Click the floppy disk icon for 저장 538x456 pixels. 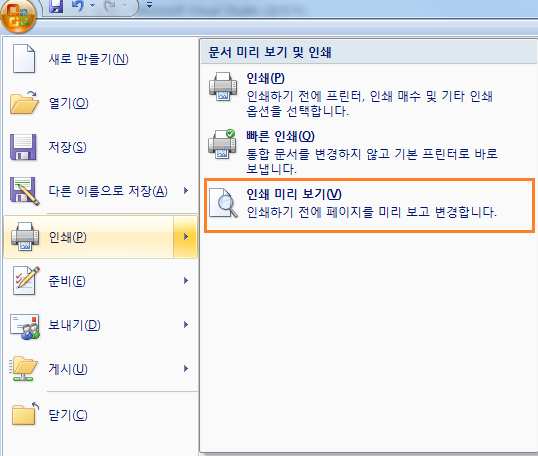pos(23,147)
